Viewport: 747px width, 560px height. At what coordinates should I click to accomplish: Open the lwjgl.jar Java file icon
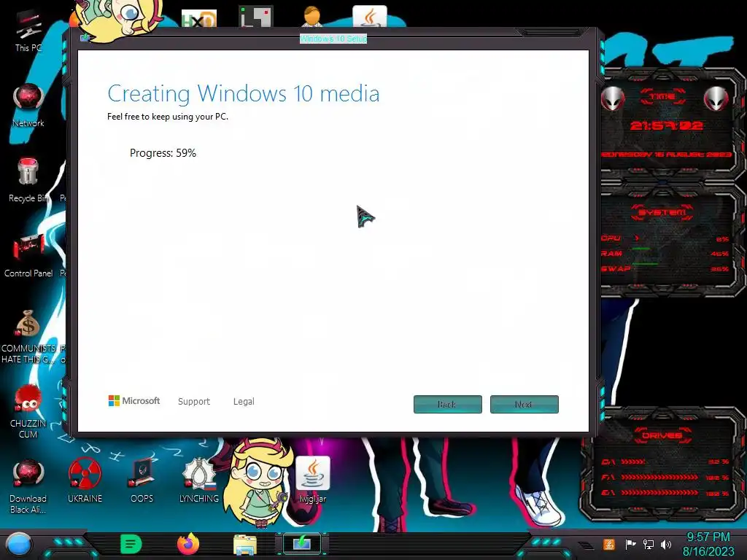(x=312, y=480)
